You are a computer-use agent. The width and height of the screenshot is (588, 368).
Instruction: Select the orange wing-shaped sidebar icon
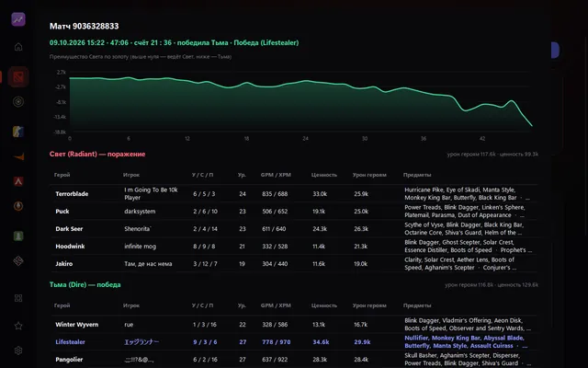click(x=18, y=156)
